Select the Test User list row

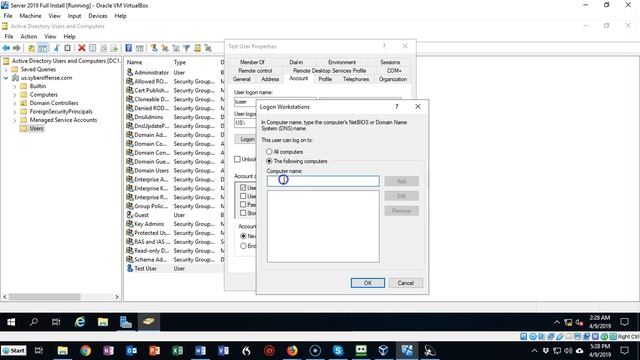[173, 269]
